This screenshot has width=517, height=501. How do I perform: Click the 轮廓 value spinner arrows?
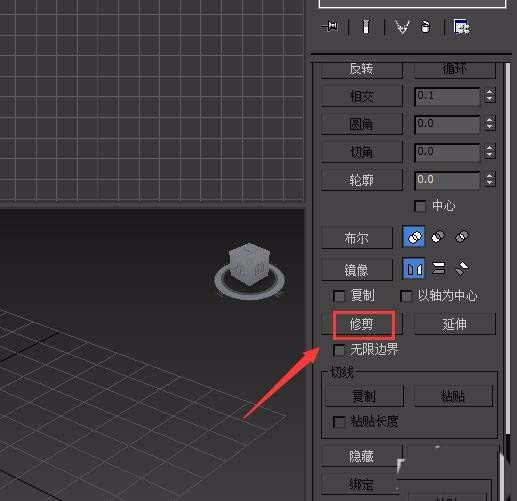point(490,180)
